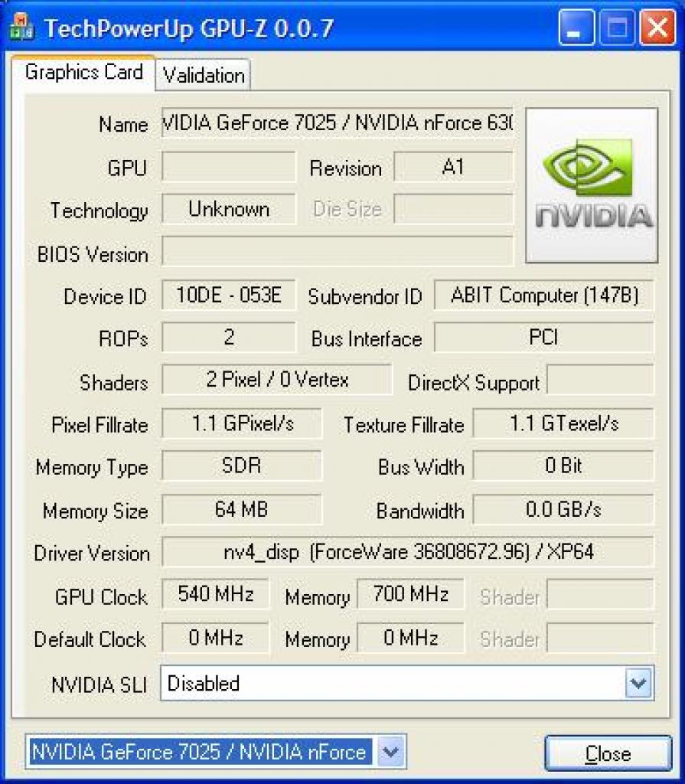This screenshot has height=784, width=685.
Task: Close window with red X button
Action: [x=657, y=28]
